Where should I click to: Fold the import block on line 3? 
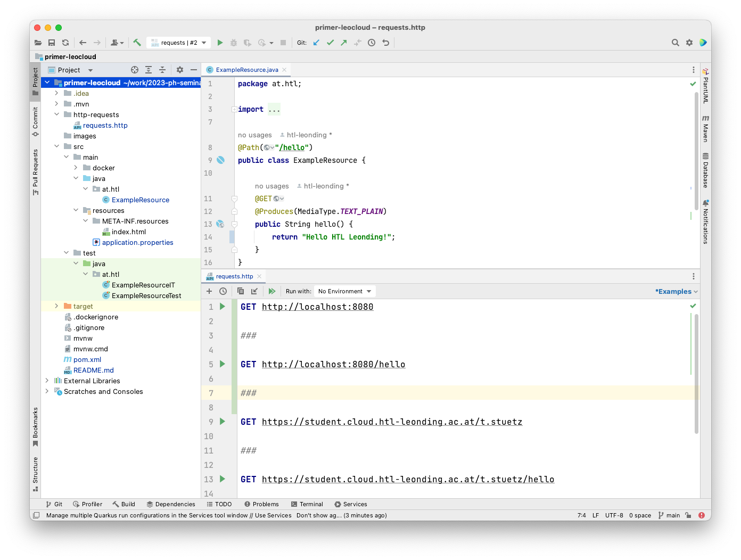pos(234,109)
